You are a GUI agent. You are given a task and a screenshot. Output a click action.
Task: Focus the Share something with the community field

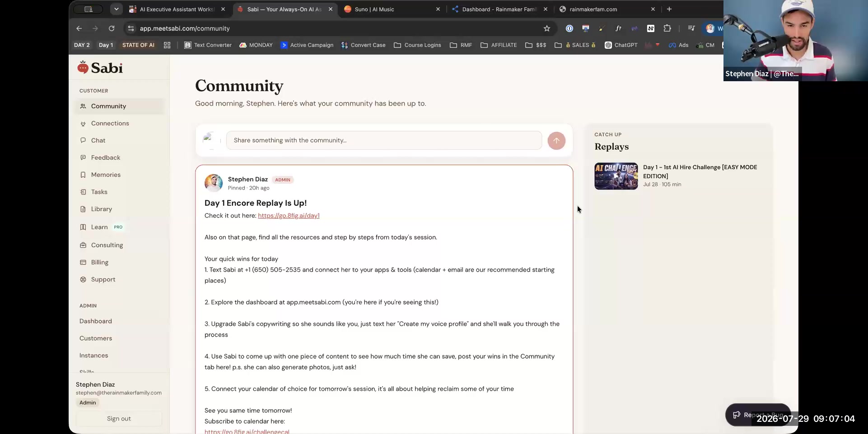pyautogui.click(x=384, y=140)
